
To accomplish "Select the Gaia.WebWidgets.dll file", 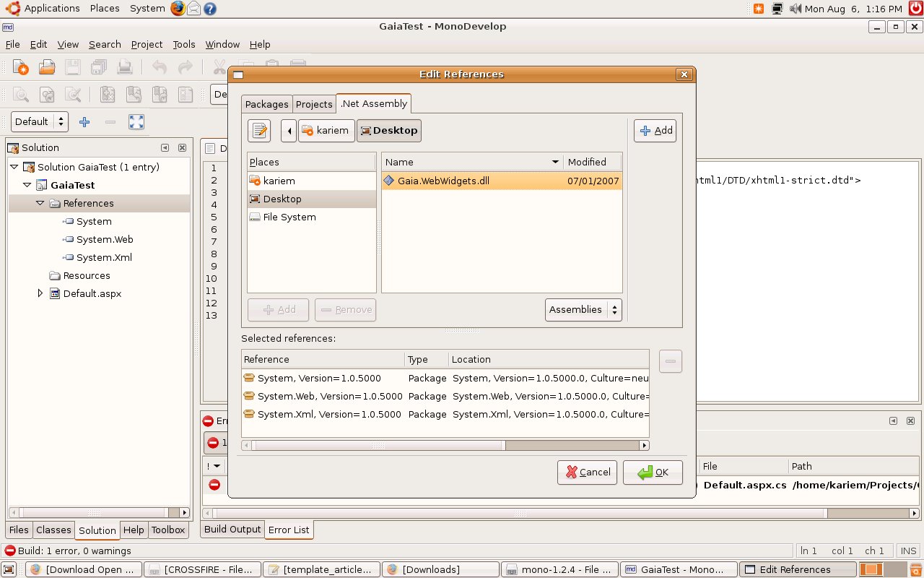I will point(502,181).
